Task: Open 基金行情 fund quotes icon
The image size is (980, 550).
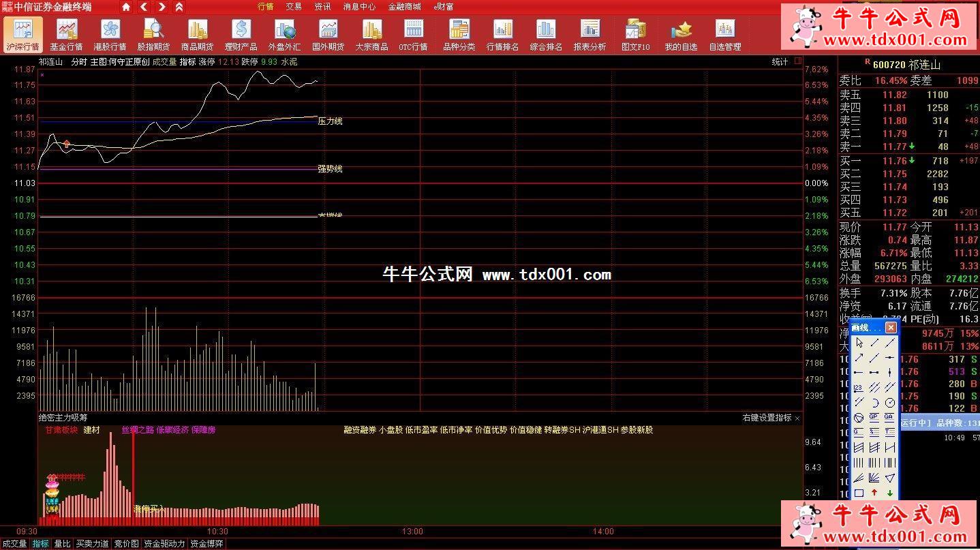Action: pos(66,34)
